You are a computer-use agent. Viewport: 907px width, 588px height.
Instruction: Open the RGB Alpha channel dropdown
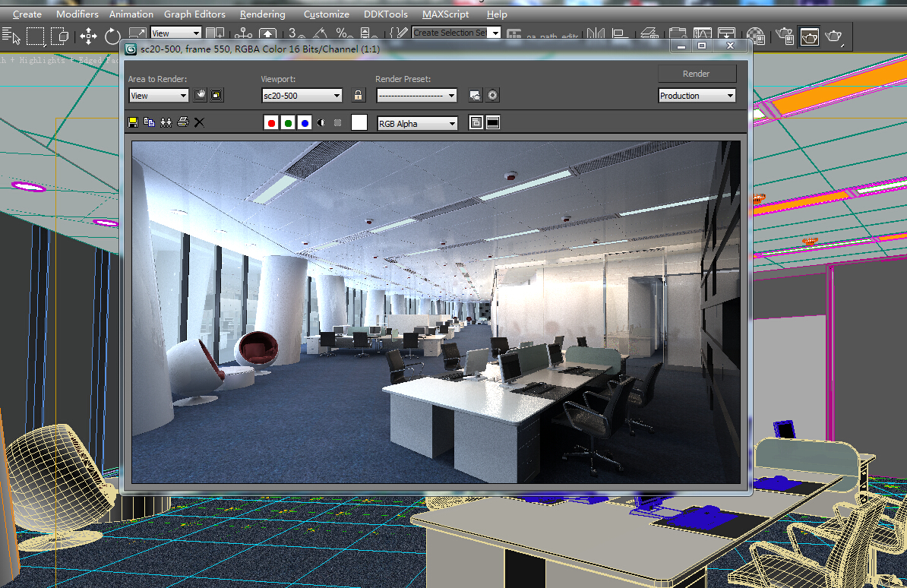pyautogui.click(x=417, y=123)
